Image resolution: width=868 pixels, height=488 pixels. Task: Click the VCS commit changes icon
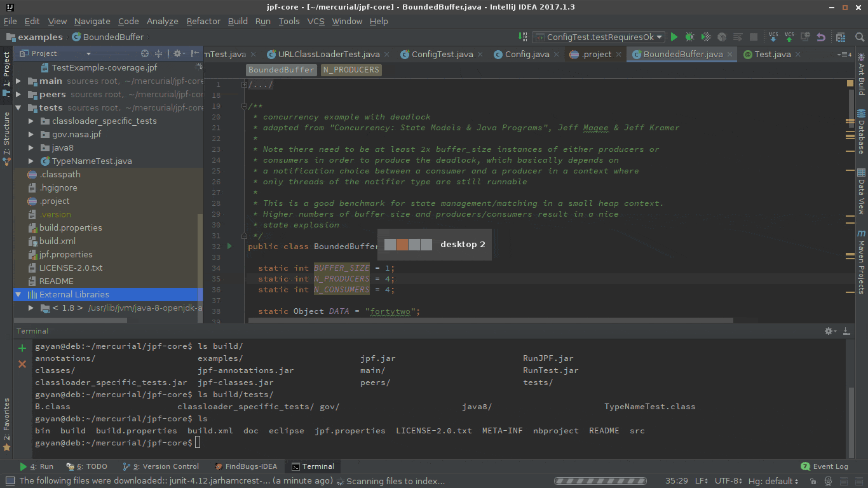coord(789,37)
